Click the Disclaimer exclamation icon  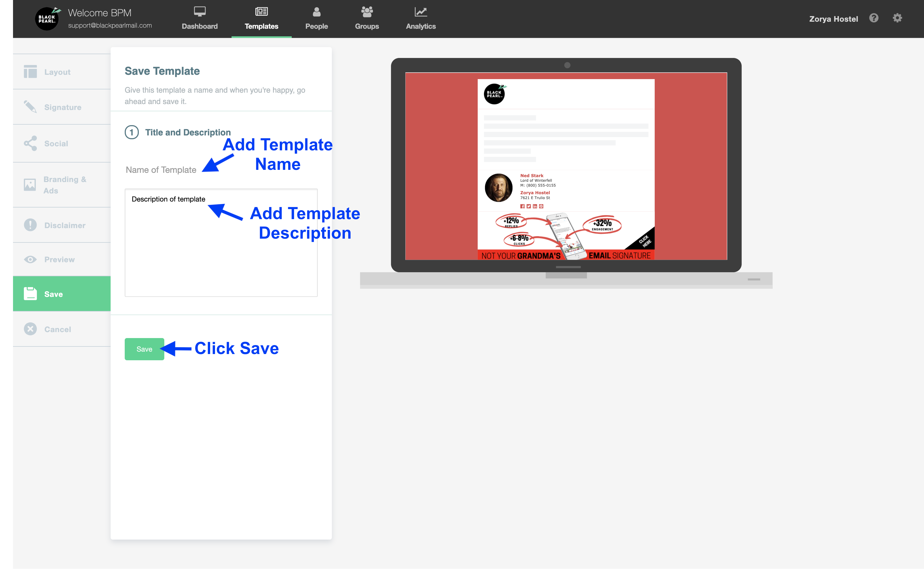coord(30,225)
